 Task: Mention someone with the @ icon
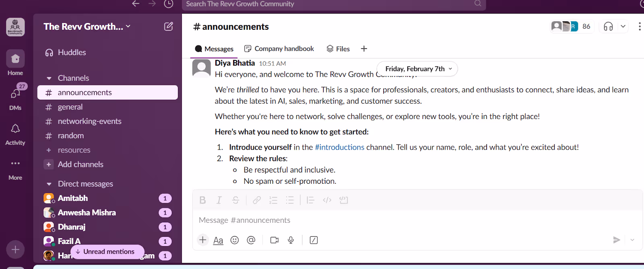[251, 240]
